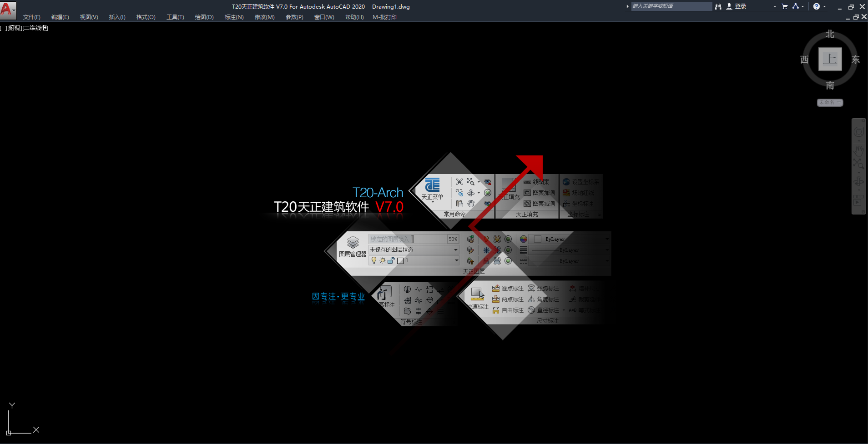The width and height of the screenshot is (868, 444).
Task: Click the help question mark icon
Action: coord(817,6)
